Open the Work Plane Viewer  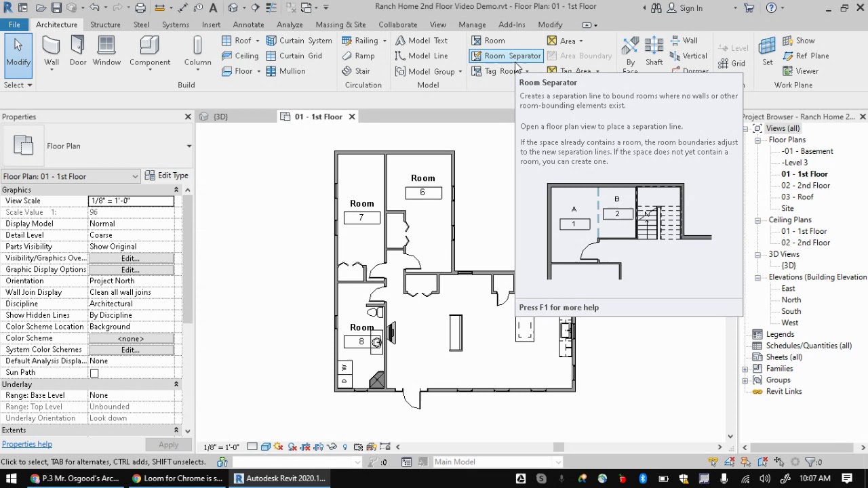coord(800,71)
